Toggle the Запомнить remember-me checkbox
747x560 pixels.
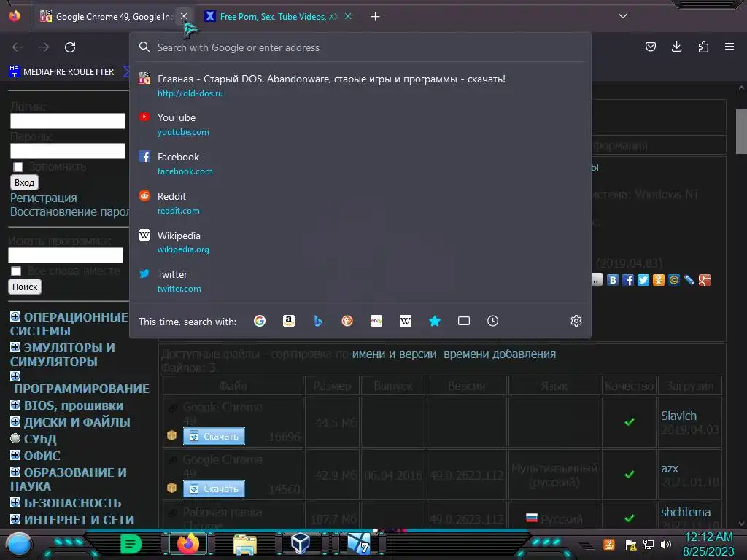18,167
